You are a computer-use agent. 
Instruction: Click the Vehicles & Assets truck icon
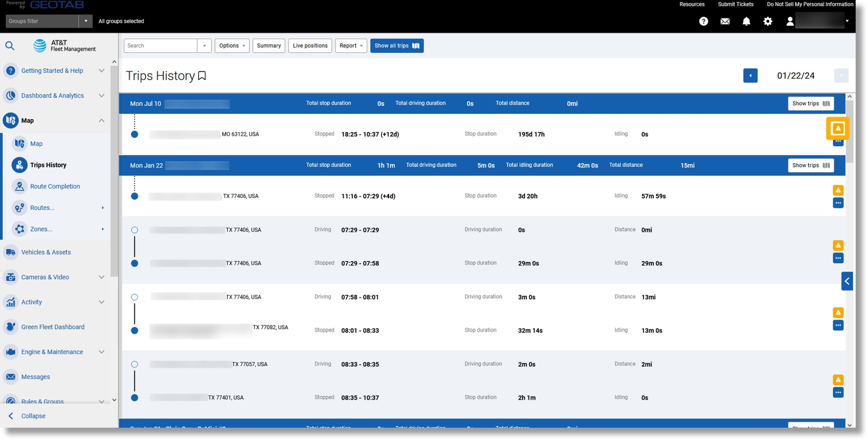[x=11, y=252]
